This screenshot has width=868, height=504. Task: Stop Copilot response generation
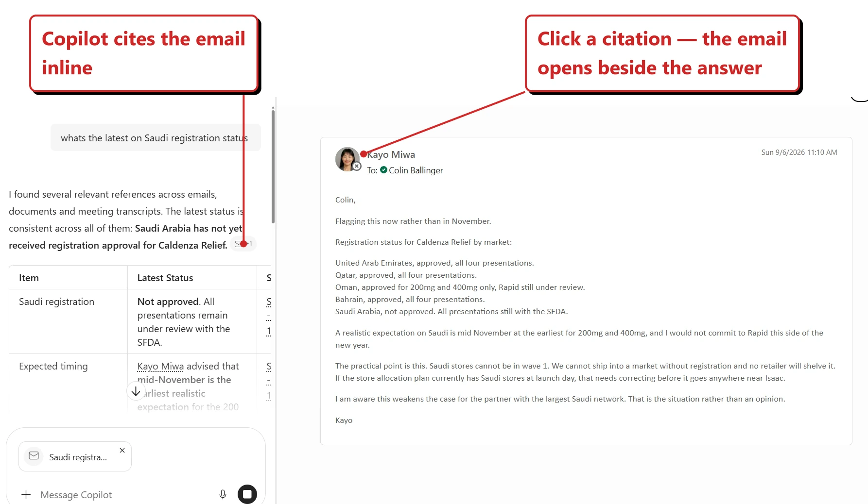247,494
